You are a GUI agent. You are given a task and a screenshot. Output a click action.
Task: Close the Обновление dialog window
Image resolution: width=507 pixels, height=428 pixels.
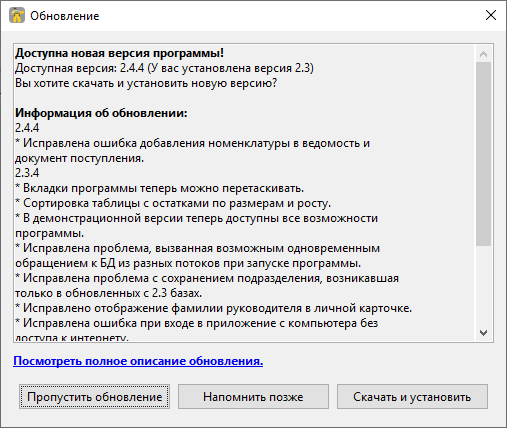click(x=491, y=15)
